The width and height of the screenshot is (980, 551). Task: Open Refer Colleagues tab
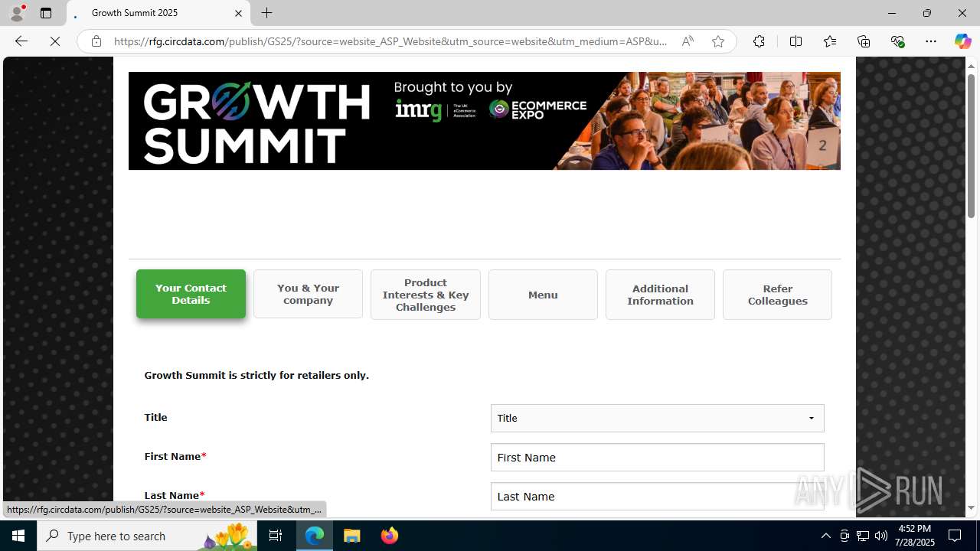coord(777,295)
